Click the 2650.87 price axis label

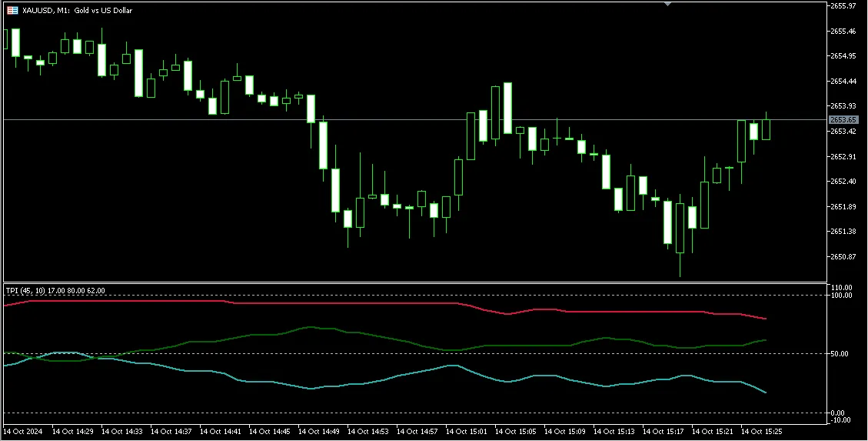pos(843,256)
